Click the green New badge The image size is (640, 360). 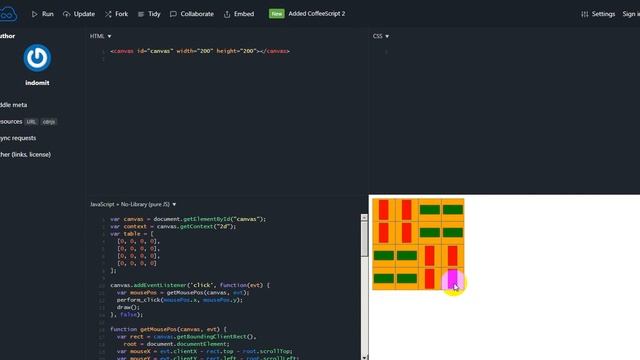[x=276, y=14]
